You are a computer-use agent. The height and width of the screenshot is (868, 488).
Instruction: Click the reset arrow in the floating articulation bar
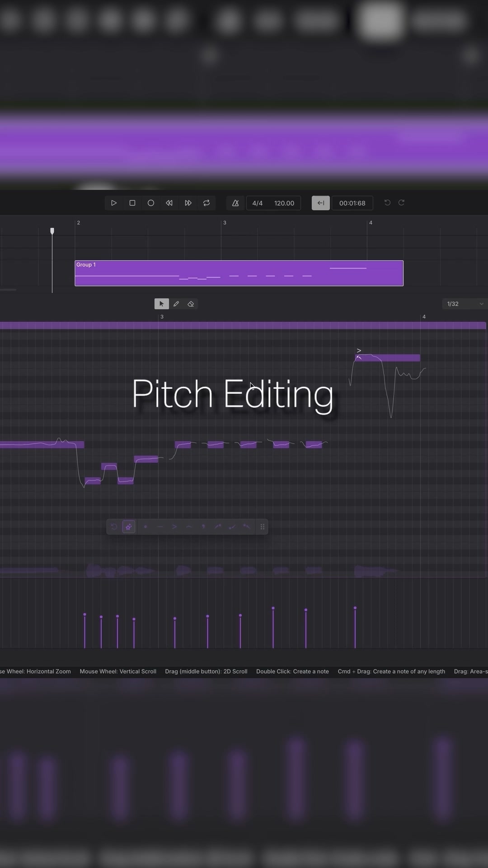click(x=114, y=527)
